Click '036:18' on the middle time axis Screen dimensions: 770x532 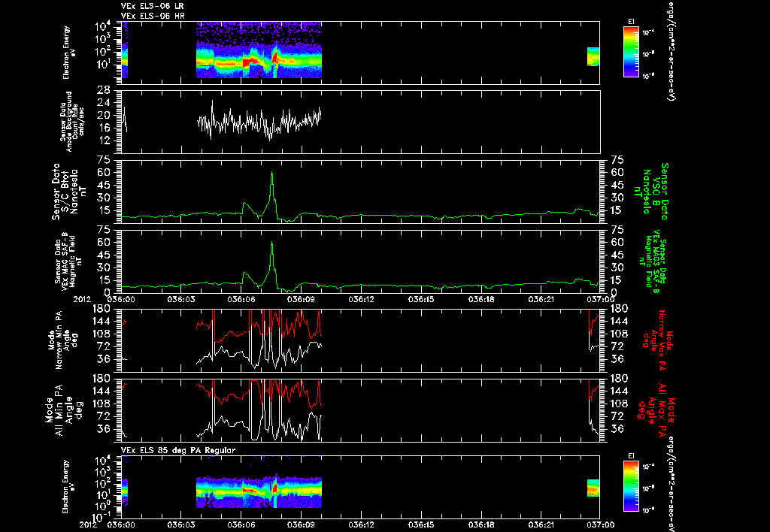point(480,299)
